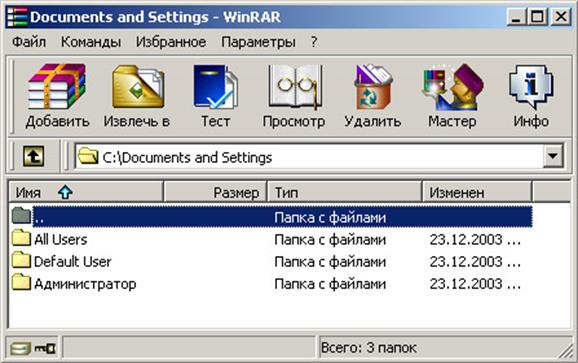This screenshot has width=578, height=363.
Task: Click All Users' Папка с файлами type cell
Action: (330, 240)
